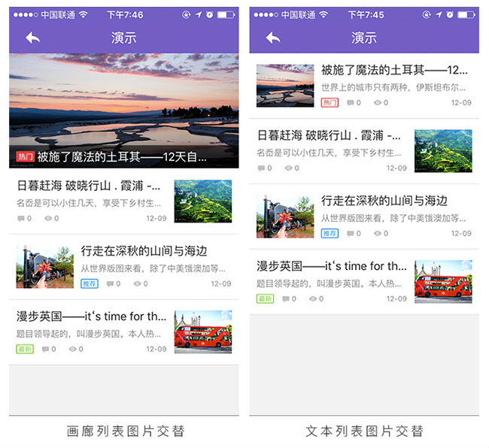Image resolution: width=489 pixels, height=448 pixels.
Task: Open terraced fields thumbnail in left phone
Action: click(203, 201)
